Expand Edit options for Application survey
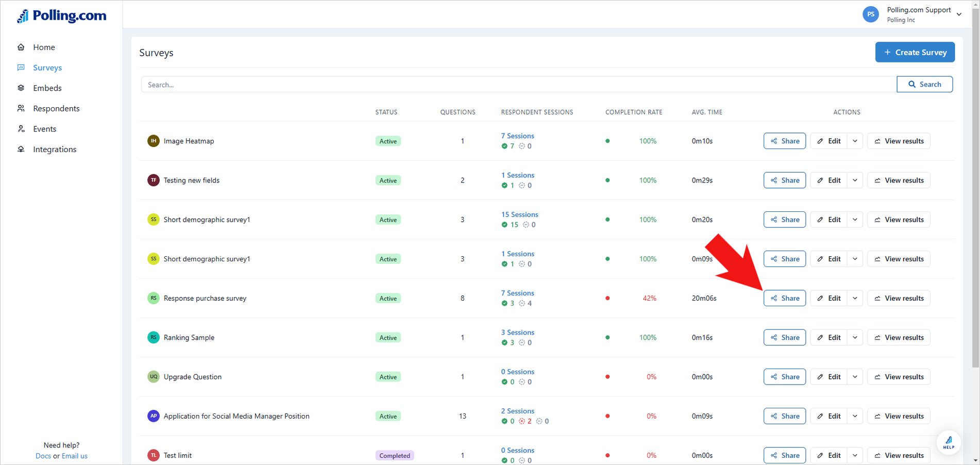The height and width of the screenshot is (465, 980). pos(855,416)
